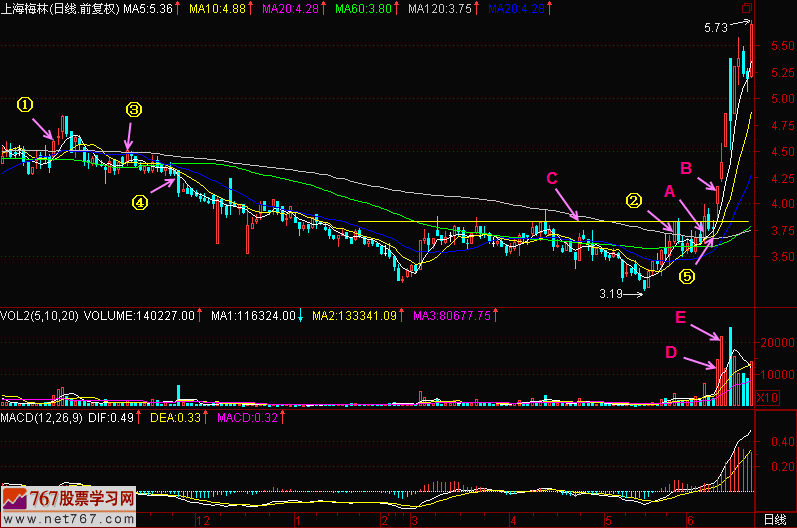Open the www.net767.com link

68,518
